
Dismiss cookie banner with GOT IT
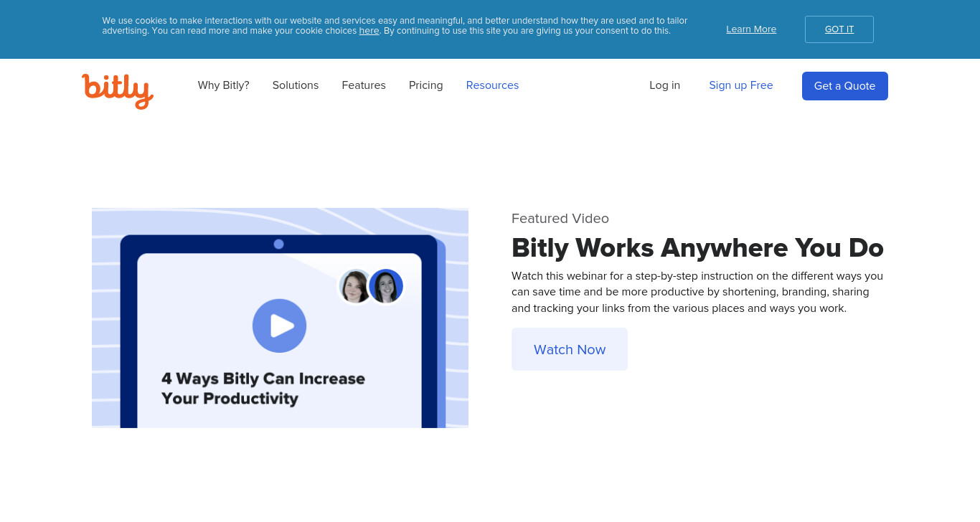[x=839, y=29]
